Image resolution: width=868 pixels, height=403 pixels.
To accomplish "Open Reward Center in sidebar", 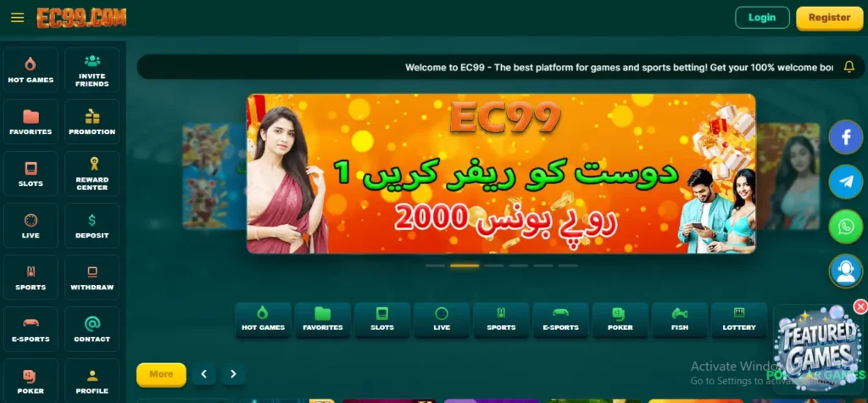I will tap(92, 174).
